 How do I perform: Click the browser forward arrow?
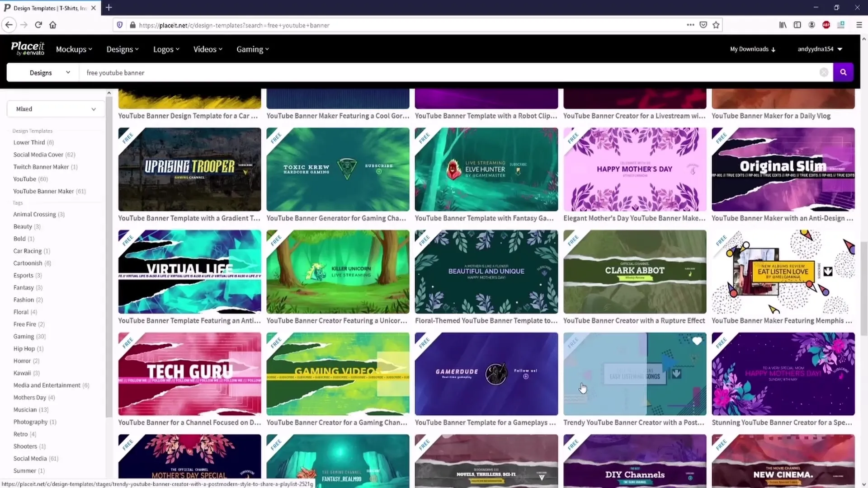click(24, 25)
